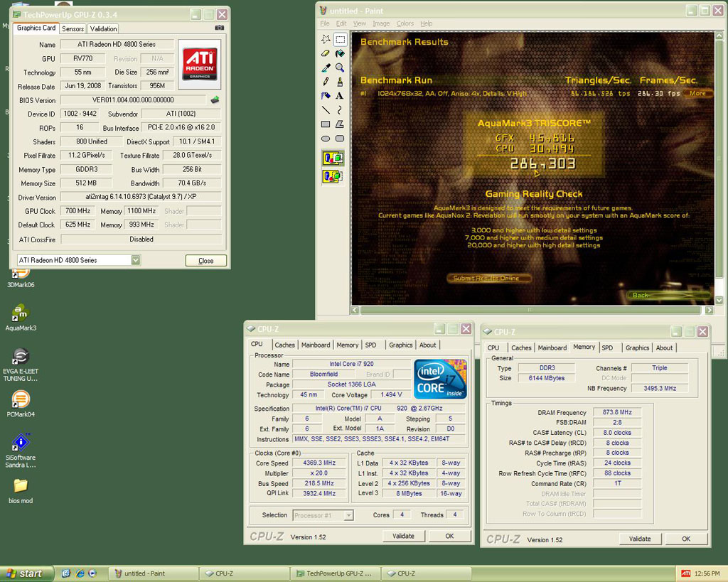728x582 pixels.
Task: Open Caches tab in left CPU-Z window
Action: tap(284, 345)
